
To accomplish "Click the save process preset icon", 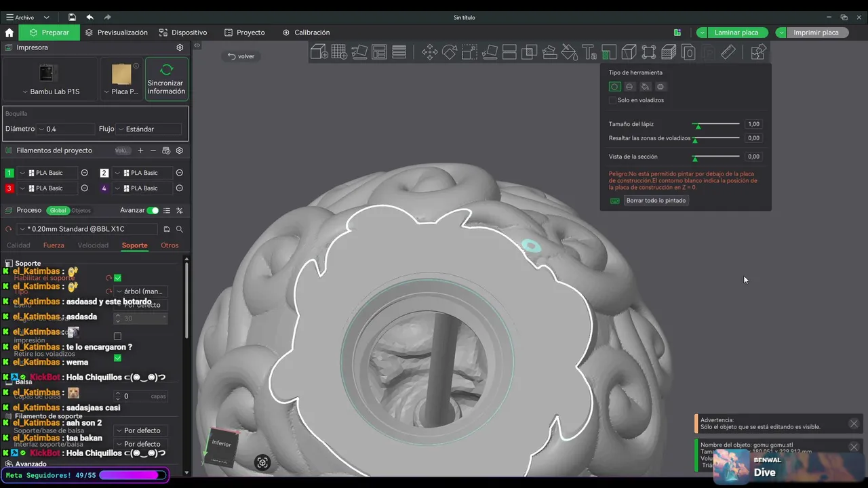I will click(167, 229).
